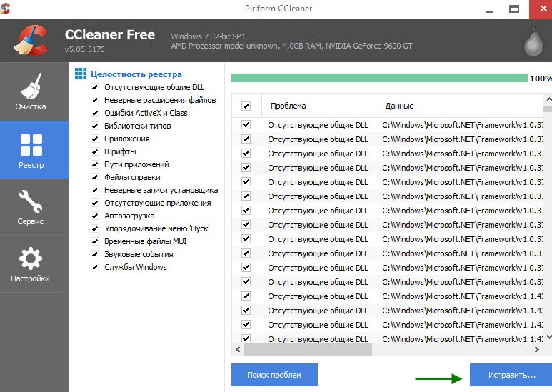Disable the Автозагрузка checkbox
This screenshot has height=392, width=552.
[95, 216]
